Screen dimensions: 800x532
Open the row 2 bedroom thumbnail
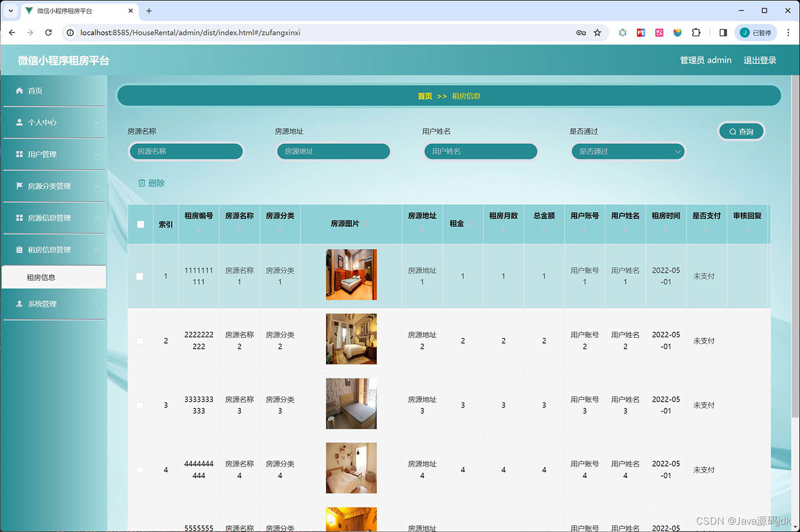351,339
